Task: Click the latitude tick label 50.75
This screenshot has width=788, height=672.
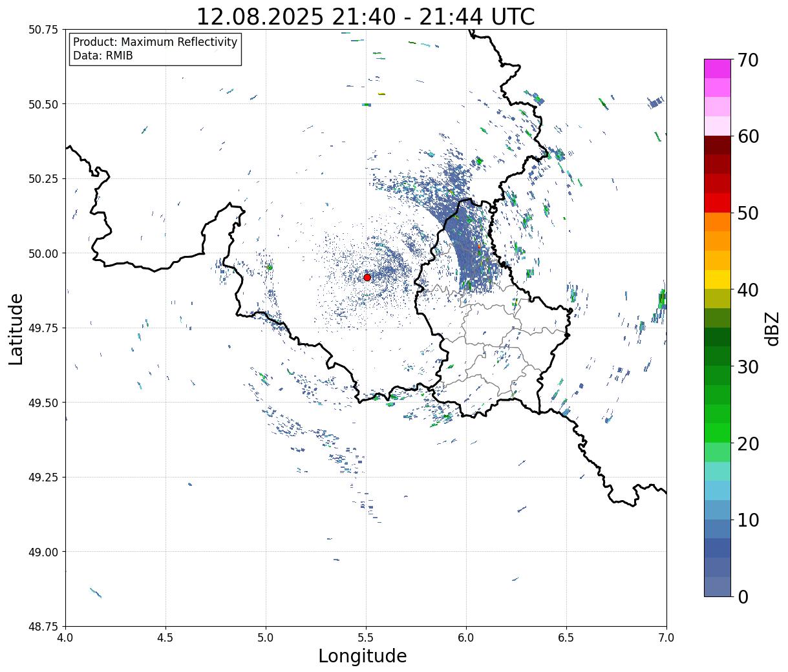Action: 43,30
